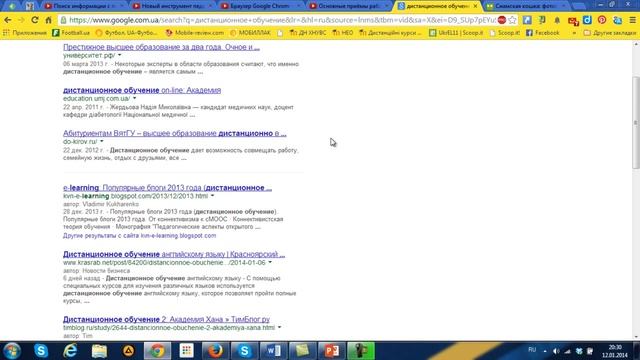Open the МОБИЛЛАК bookmark
Viewport: 640px width, 360px height.
[250, 33]
